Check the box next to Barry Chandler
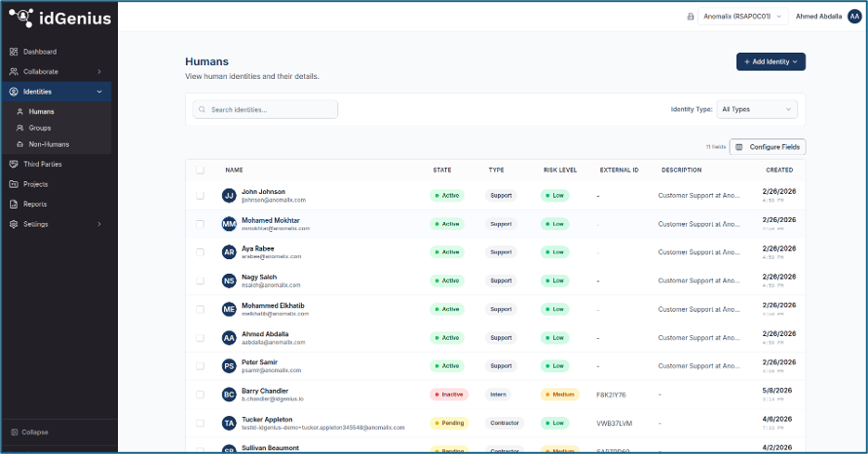 tap(201, 395)
